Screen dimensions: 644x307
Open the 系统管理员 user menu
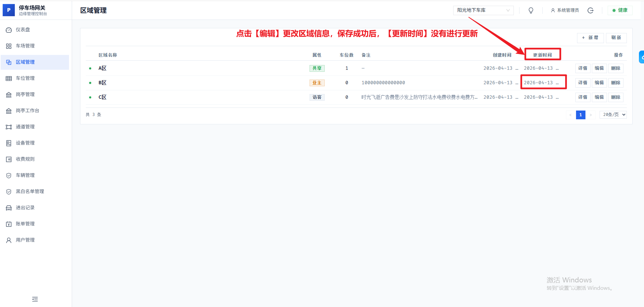pos(565,10)
